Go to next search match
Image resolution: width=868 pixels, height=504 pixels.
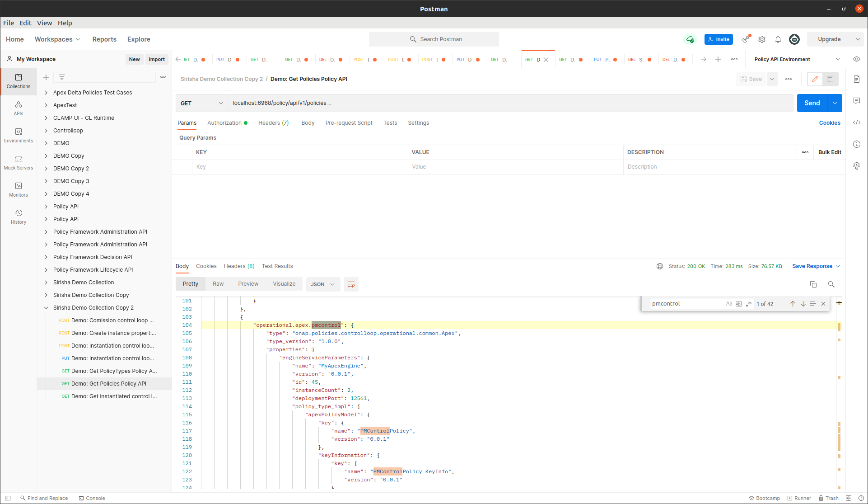[803, 304]
